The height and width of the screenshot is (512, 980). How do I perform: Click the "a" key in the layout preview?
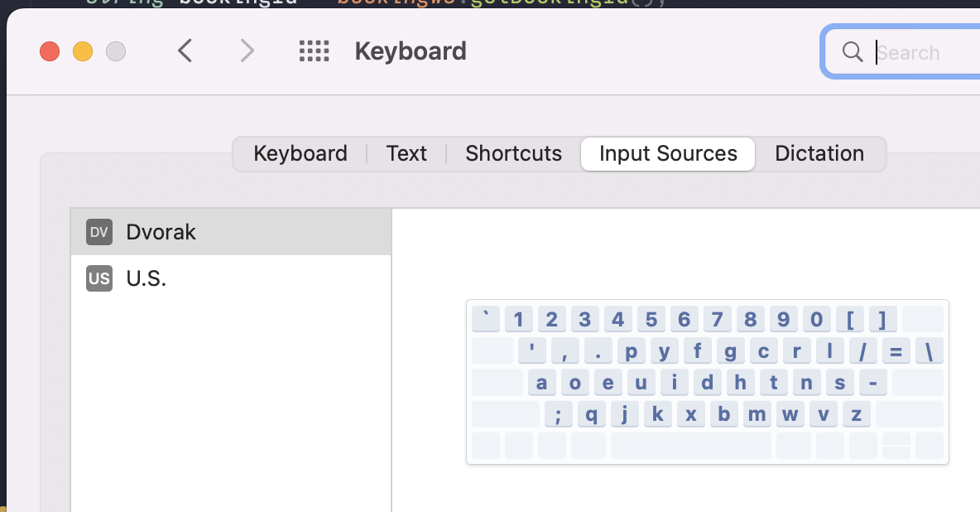pos(542,382)
